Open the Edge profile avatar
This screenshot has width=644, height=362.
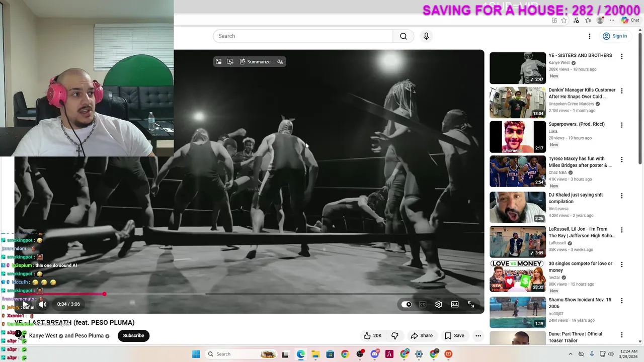click(600, 20)
